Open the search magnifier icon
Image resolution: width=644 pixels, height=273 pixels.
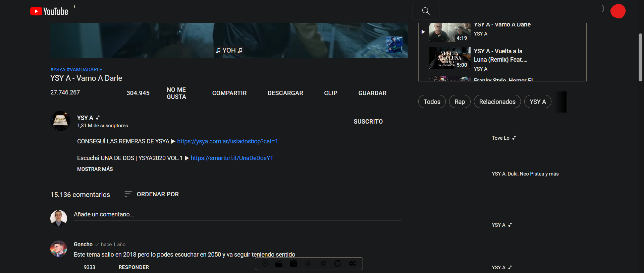[x=426, y=11]
